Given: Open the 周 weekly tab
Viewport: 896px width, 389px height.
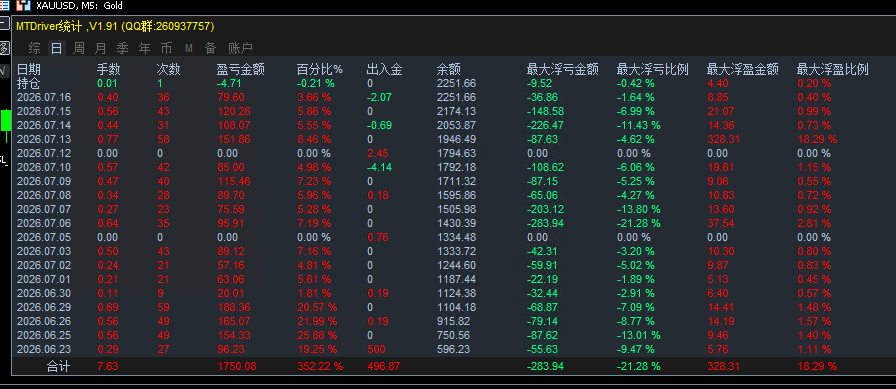Looking at the screenshot, I should tap(79, 49).
